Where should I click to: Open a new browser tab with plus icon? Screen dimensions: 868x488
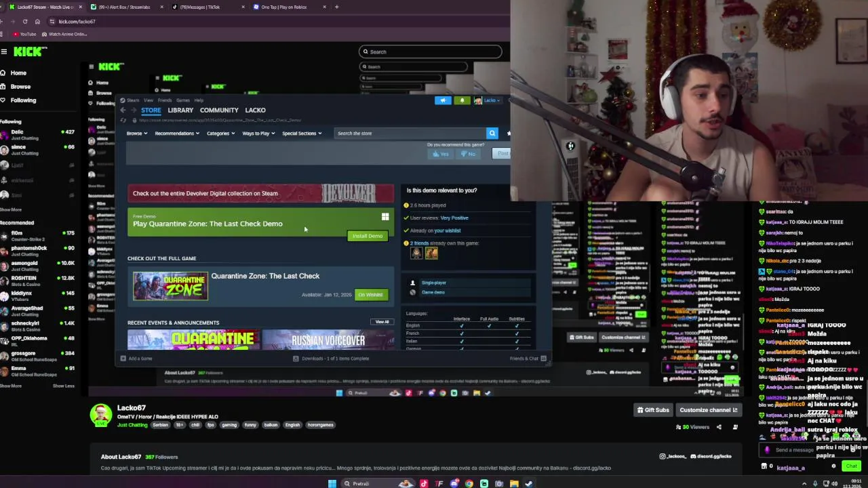pyautogui.click(x=336, y=7)
